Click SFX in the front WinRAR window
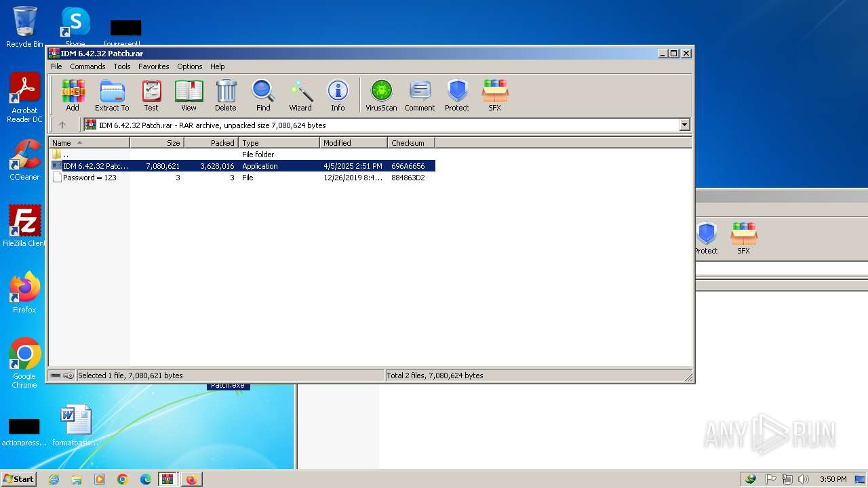This screenshot has height=488, width=868. tap(495, 95)
